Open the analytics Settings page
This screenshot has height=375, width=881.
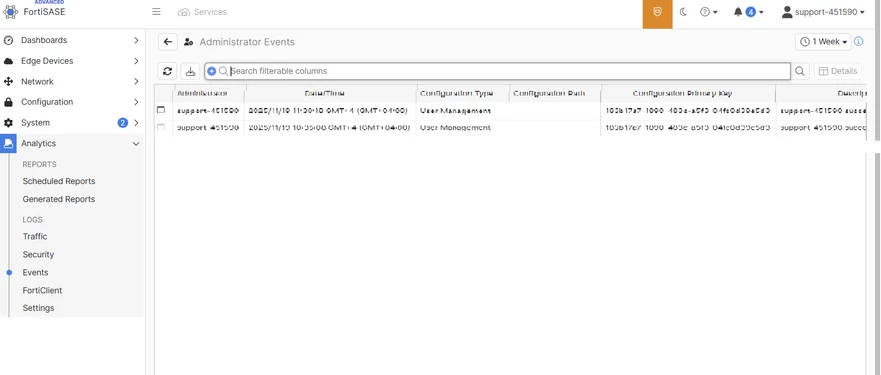(x=38, y=308)
